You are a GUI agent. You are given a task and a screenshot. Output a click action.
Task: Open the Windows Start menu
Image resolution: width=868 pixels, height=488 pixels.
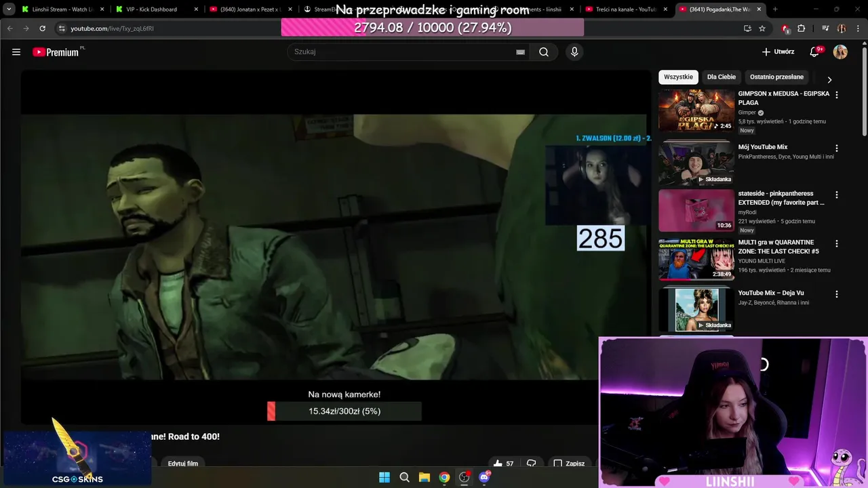(384, 477)
